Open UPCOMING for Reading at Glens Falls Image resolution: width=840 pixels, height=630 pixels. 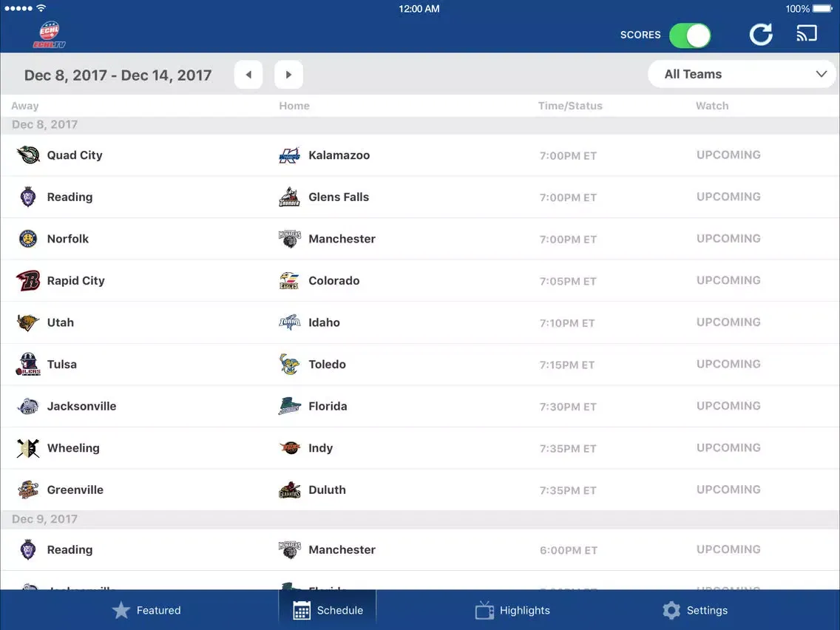pos(728,197)
